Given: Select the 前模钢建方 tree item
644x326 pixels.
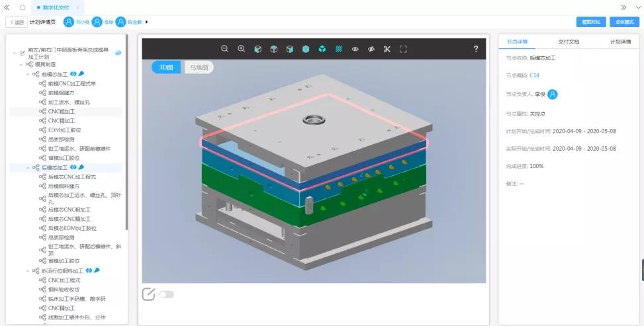Looking at the screenshot, I should 61,93.
